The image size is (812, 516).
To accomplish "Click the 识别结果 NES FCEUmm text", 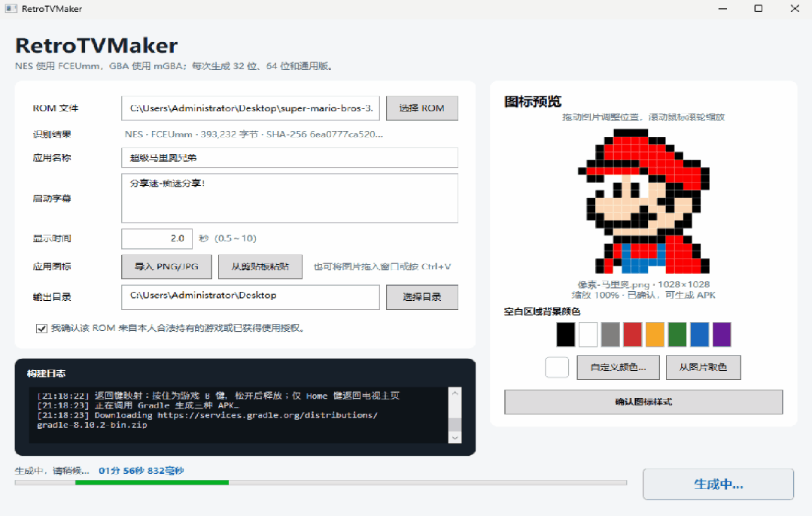I will [254, 134].
